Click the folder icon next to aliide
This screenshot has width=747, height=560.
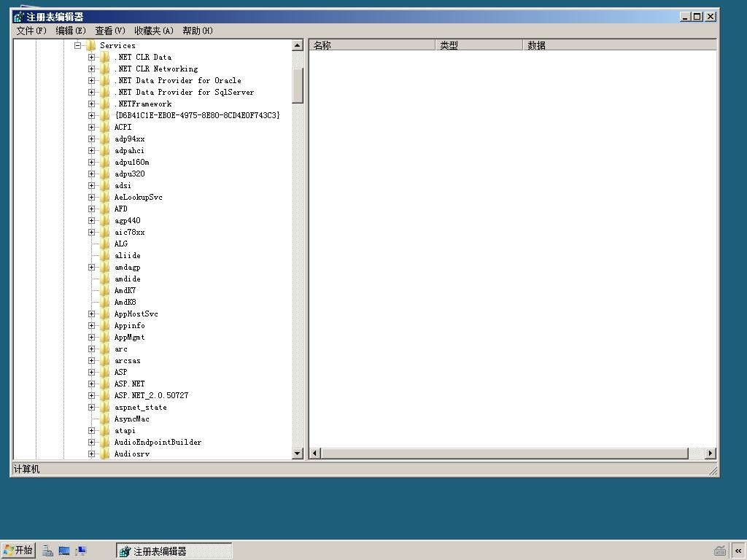(x=105, y=256)
